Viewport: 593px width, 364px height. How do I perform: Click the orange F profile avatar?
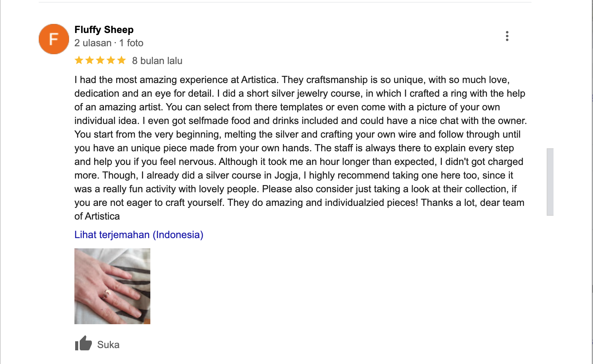pos(54,39)
